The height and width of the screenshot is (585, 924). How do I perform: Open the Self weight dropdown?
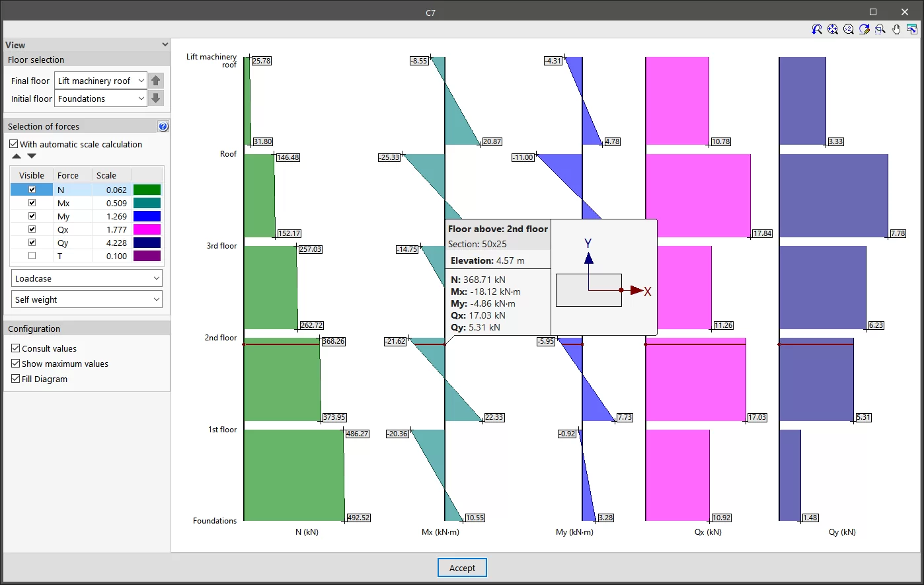[87, 299]
